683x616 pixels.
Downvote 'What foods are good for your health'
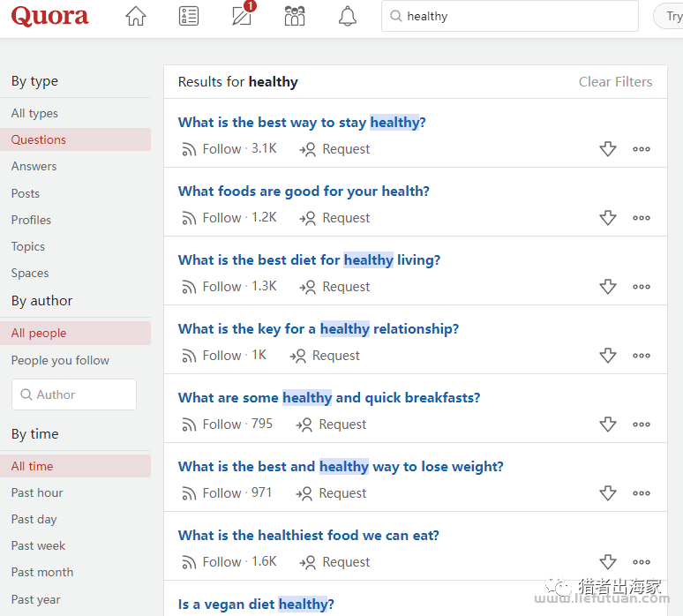tap(608, 218)
